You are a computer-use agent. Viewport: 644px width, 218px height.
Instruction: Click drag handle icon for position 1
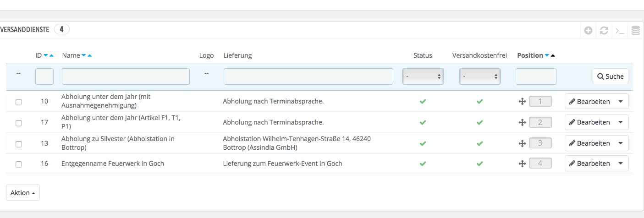(x=522, y=101)
